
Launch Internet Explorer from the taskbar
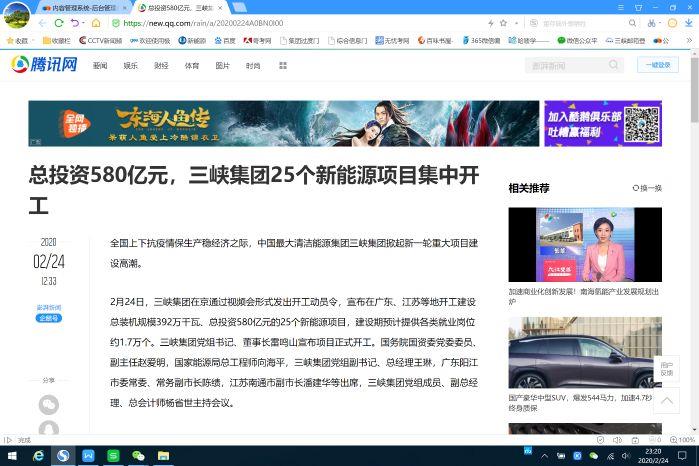coord(38,456)
